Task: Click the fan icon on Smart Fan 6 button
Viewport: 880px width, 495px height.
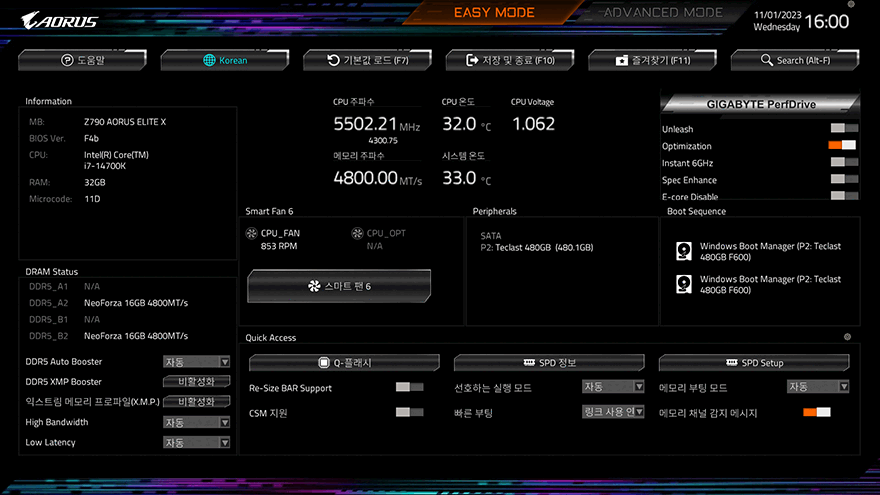Action: pyautogui.click(x=314, y=286)
